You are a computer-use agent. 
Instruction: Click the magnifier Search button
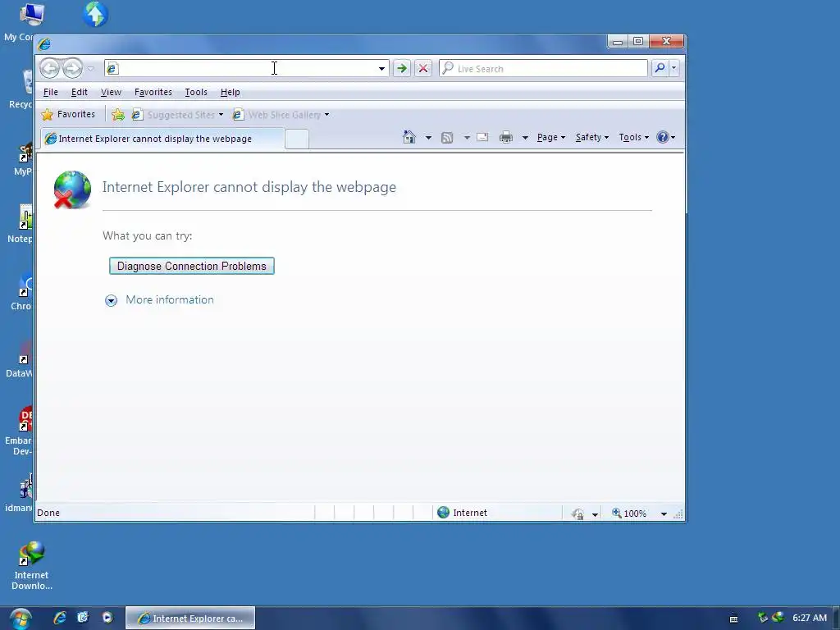[x=660, y=67]
